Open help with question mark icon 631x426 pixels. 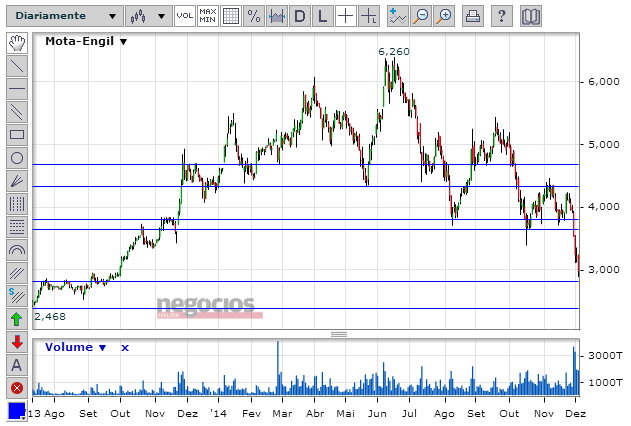point(501,16)
